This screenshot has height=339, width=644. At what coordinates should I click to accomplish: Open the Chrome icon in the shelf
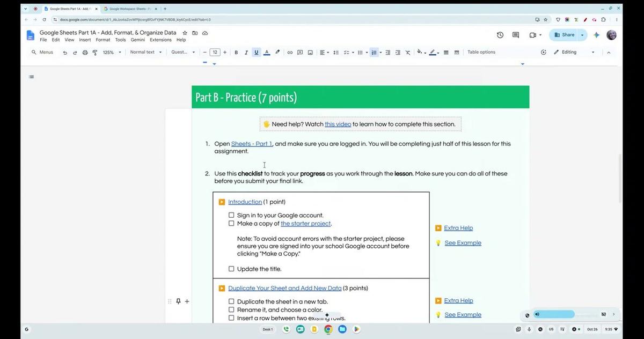(328, 329)
